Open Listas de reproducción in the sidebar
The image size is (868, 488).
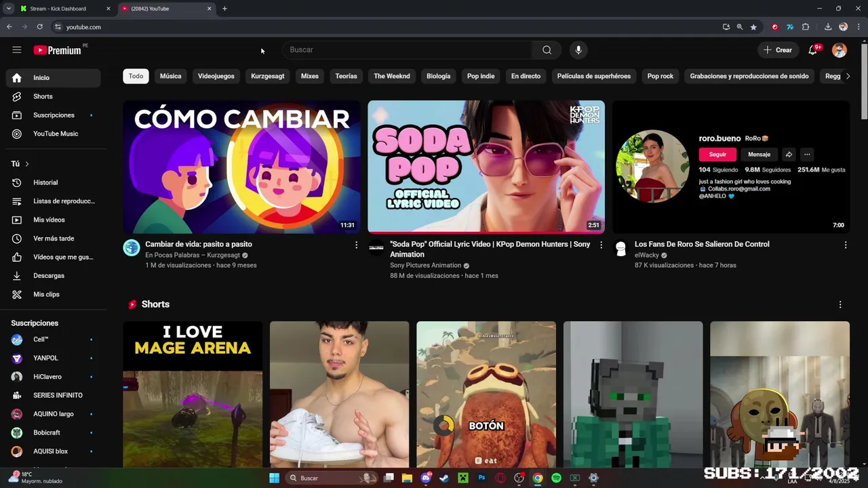coord(53,201)
